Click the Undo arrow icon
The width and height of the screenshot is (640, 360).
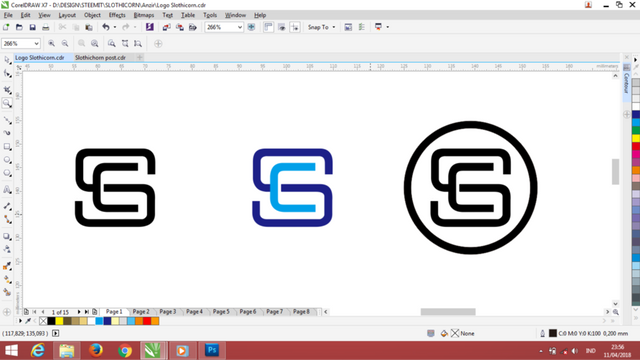pyautogui.click(x=106, y=27)
